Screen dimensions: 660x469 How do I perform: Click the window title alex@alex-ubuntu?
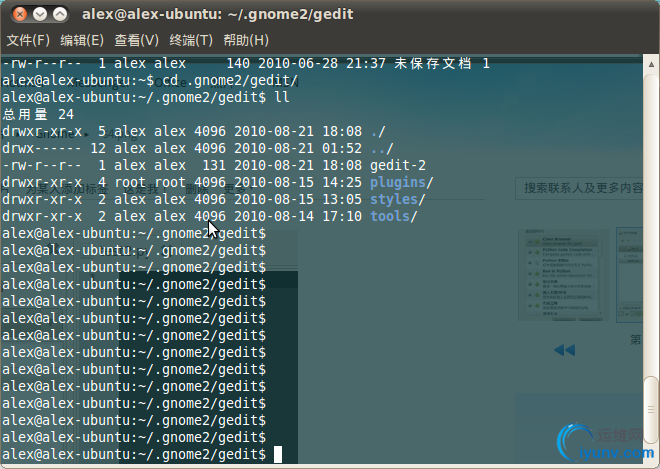(218, 14)
